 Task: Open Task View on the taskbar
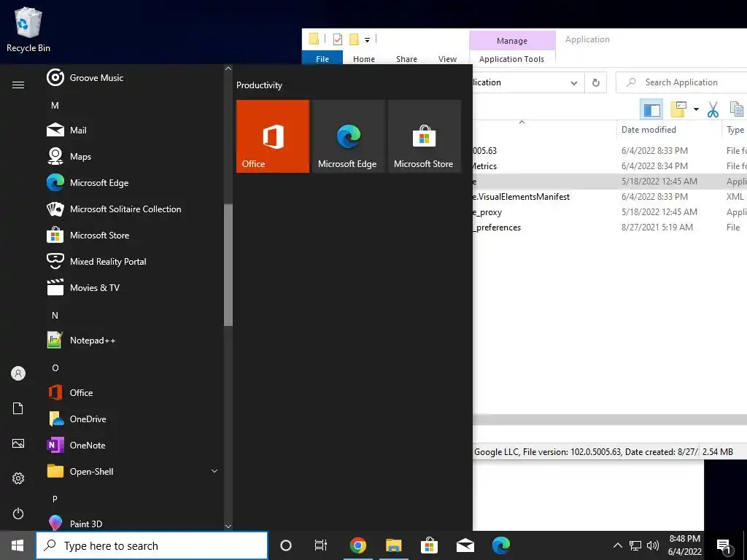click(x=321, y=545)
